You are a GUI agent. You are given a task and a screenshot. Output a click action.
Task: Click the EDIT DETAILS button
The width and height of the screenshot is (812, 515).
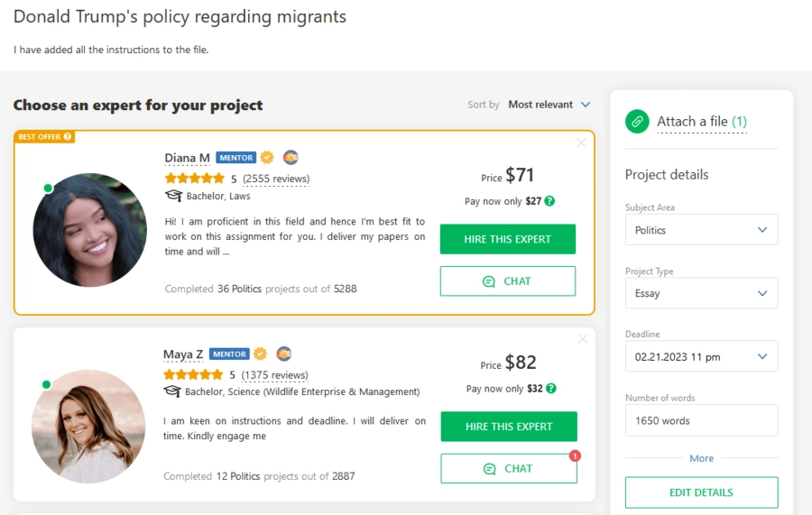point(701,492)
